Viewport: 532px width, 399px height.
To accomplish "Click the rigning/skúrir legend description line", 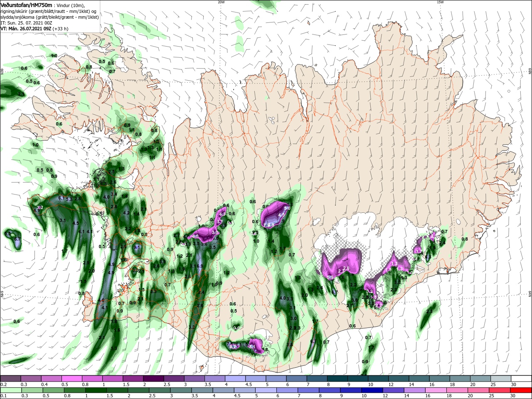I will point(48,11).
